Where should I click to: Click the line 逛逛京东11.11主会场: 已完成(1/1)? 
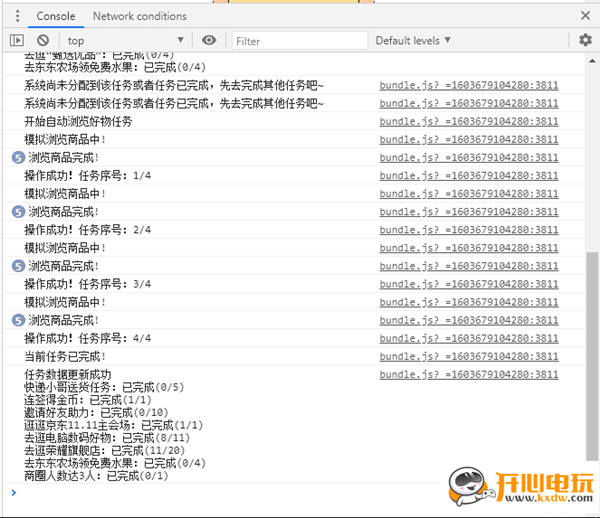(x=114, y=426)
